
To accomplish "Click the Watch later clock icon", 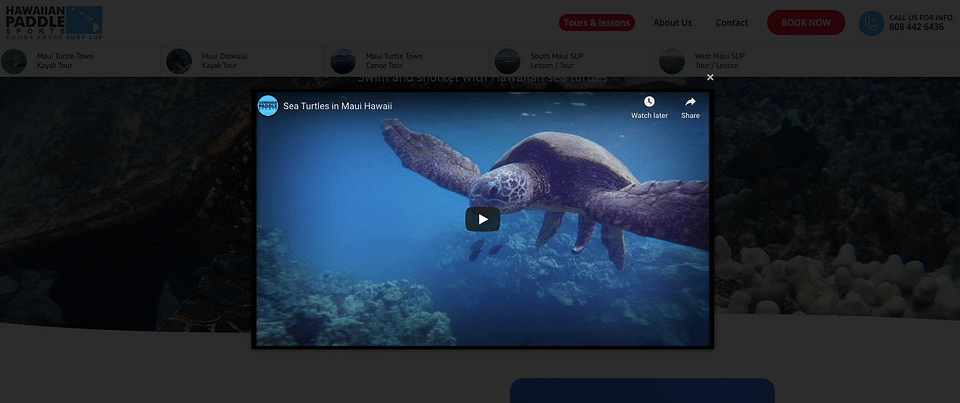I will 649,102.
